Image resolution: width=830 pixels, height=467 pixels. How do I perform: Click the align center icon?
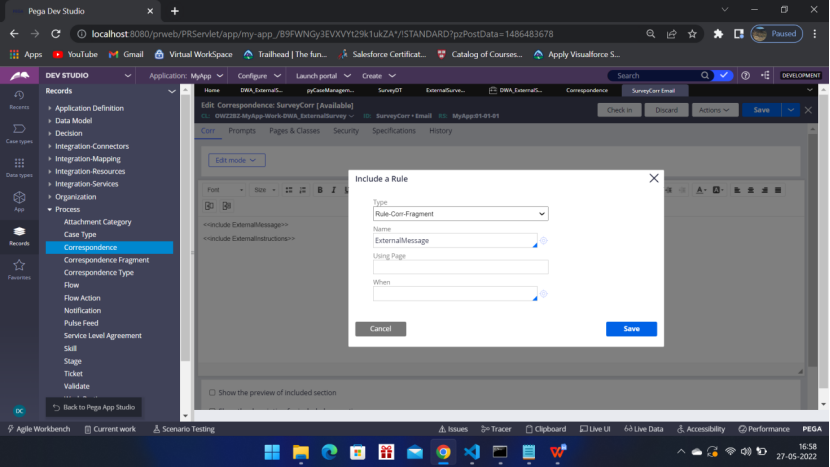pos(751,190)
